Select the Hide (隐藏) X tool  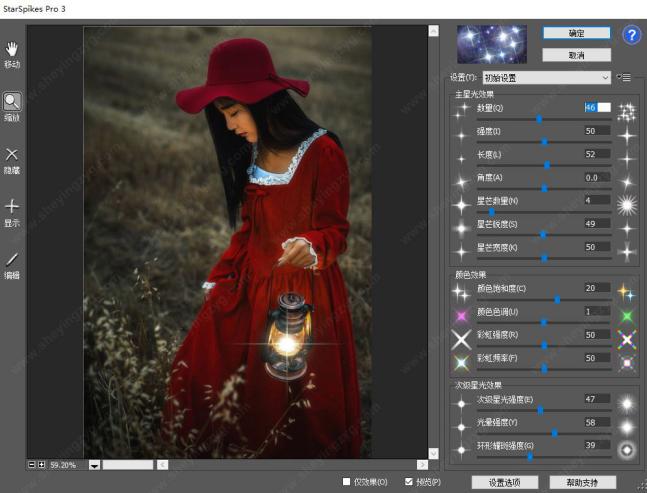12,155
